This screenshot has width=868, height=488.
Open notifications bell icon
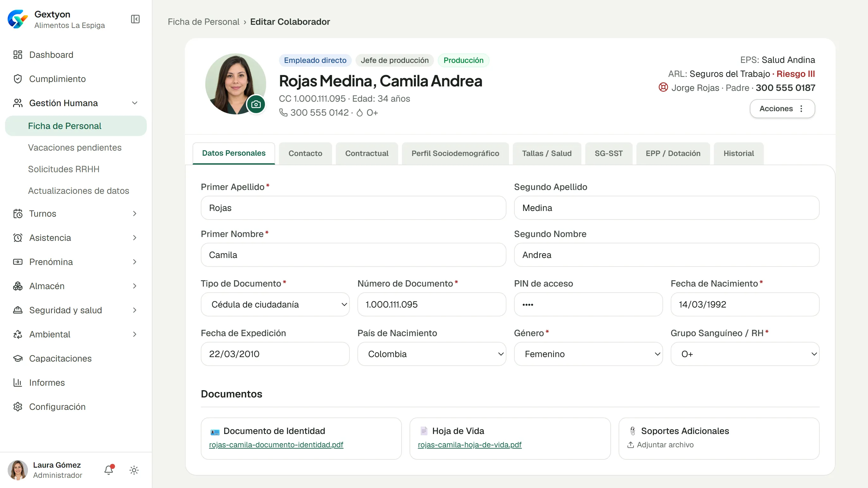click(109, 470)
